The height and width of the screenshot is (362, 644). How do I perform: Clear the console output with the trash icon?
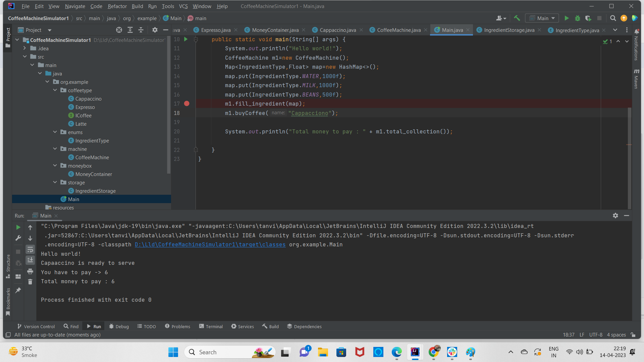tap(30, 282)
